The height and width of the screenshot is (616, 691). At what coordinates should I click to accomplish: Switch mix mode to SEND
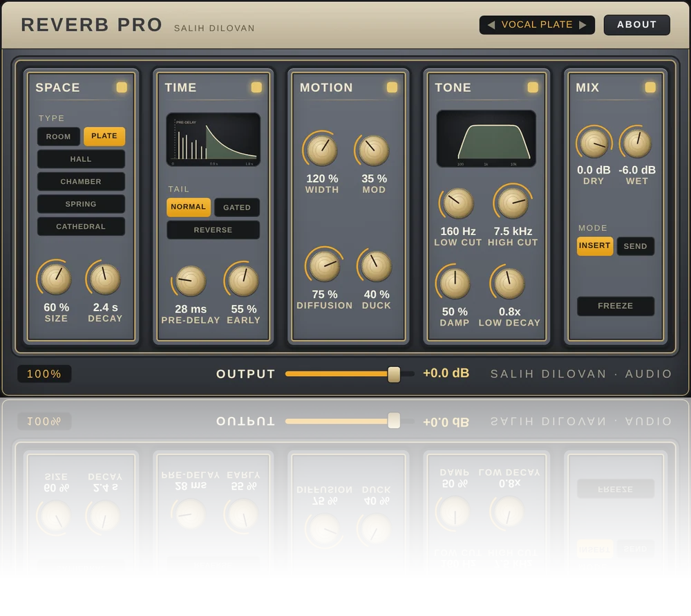pos(635,246)
